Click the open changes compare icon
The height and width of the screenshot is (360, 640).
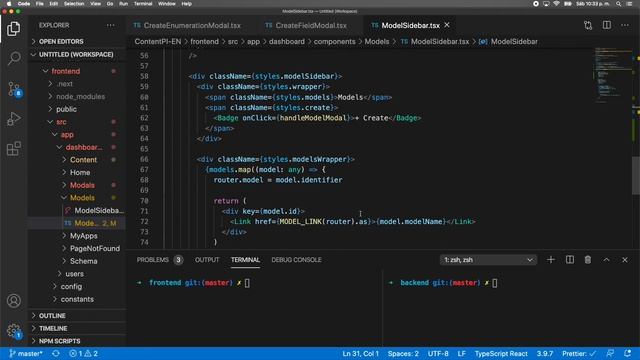(588, 25)
